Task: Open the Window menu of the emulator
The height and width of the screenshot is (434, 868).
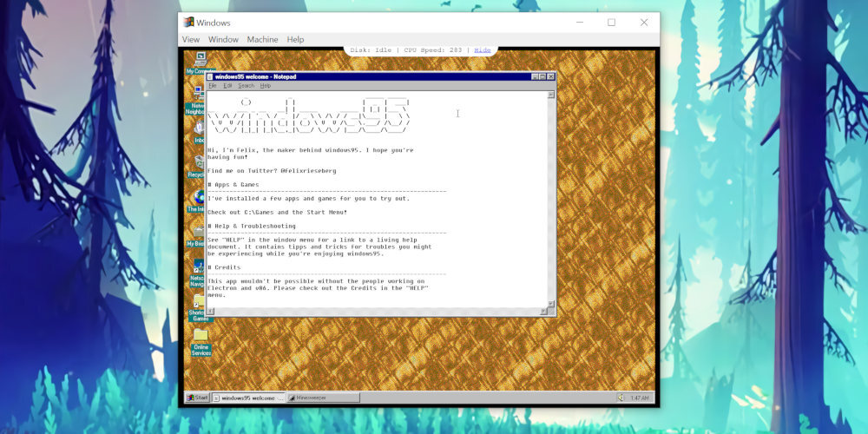Action: [x=223, y=39]
